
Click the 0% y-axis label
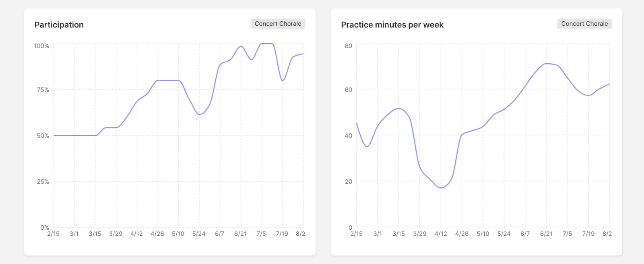(x=45, y=228)
